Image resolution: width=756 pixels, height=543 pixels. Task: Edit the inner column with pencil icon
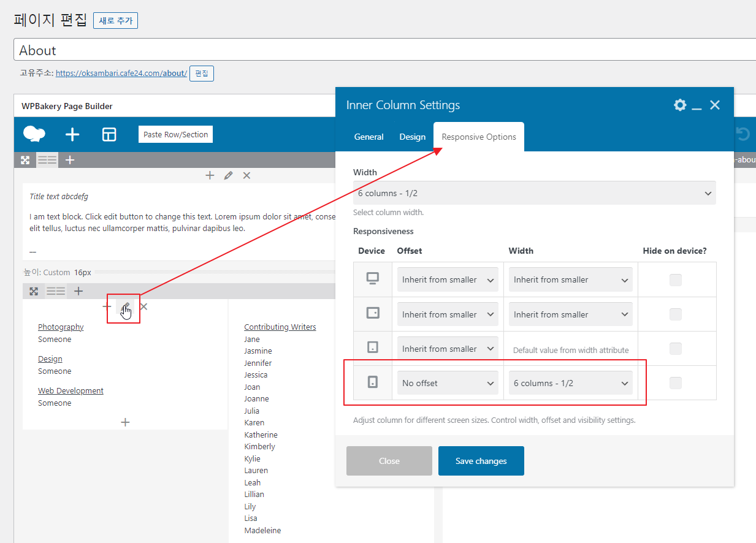[x=126, y=306]
